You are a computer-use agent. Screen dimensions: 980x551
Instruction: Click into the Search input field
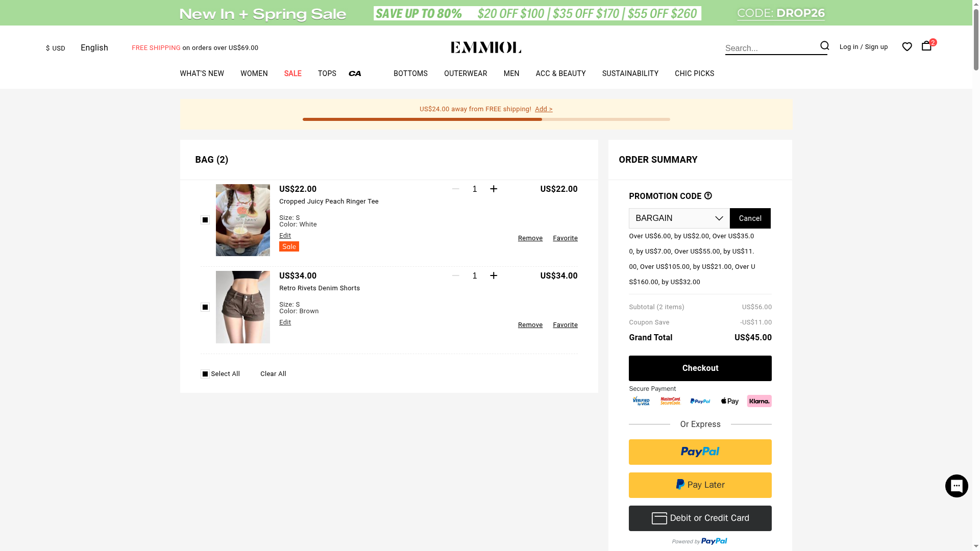point(770,48)
